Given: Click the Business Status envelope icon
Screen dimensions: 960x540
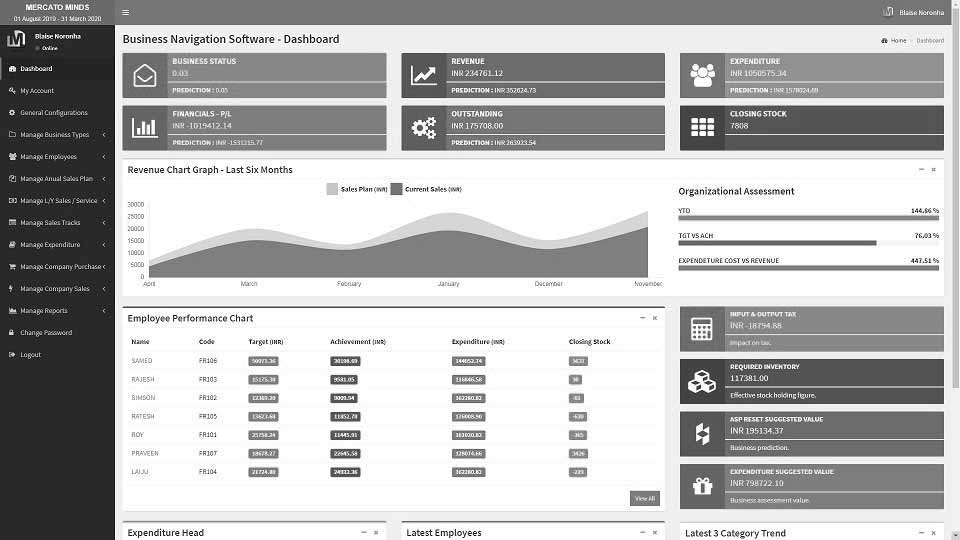Looking at the screenshot, I should pos(145,75).
